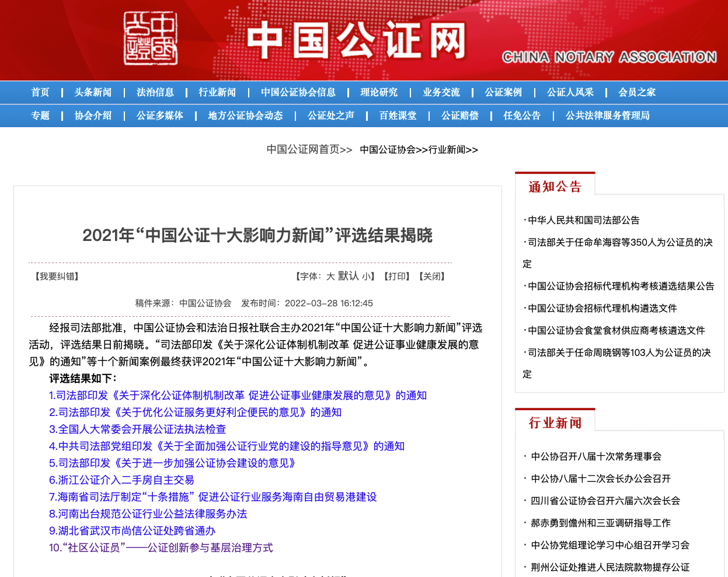The height and width of the screenshot is (577, 728).
Task: Open item 8 河南公证行业公益法律服务办法
Action: [148, 514]
